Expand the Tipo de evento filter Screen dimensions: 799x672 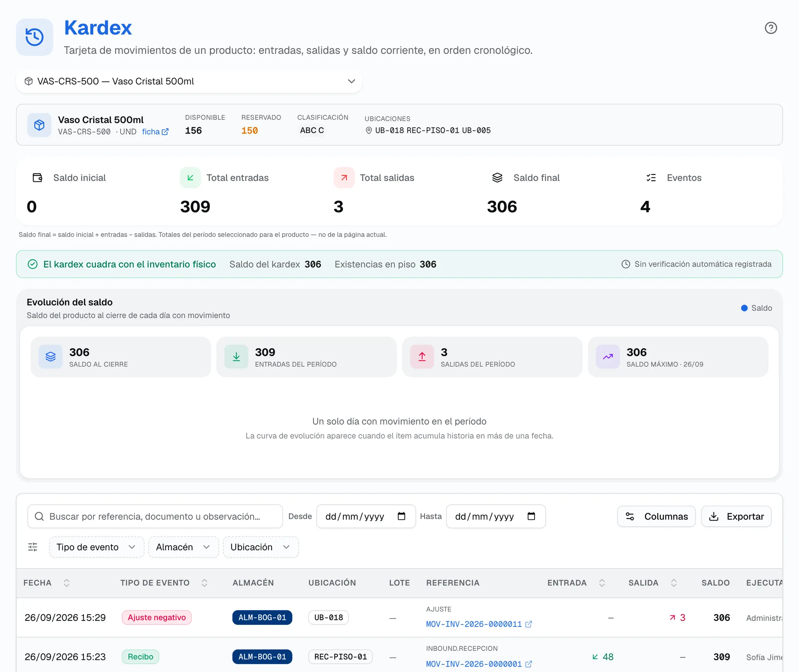pyautogui.click(x=96, y=547)
